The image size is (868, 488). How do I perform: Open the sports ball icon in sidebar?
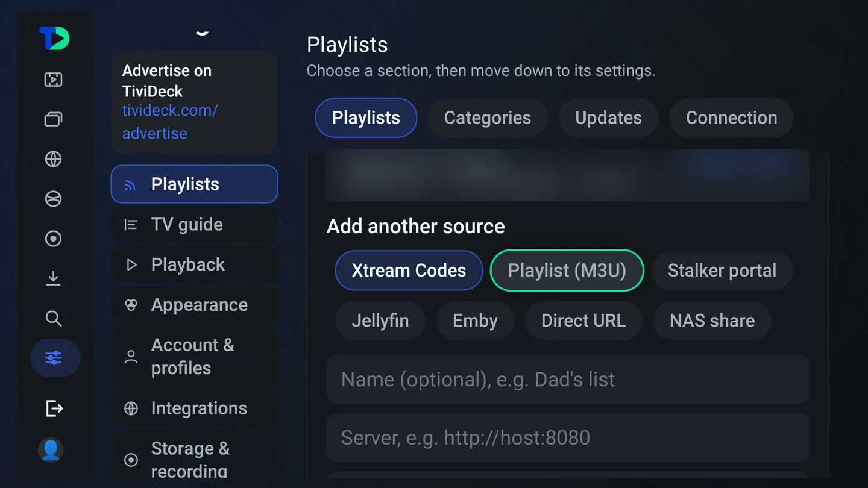click(x=54, y=199)
